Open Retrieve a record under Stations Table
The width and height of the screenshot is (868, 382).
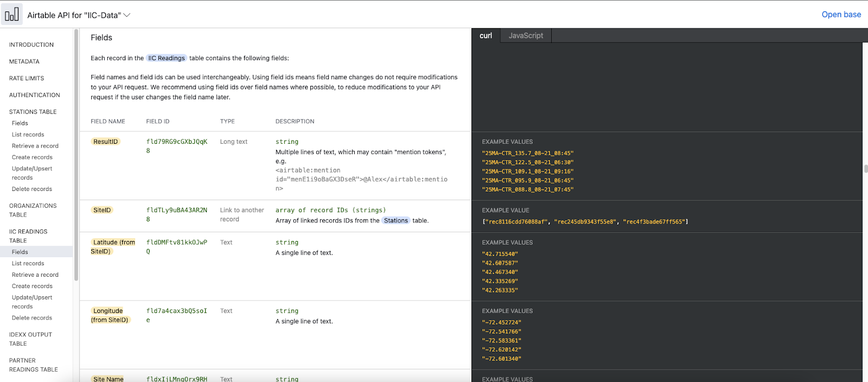tap(35, 147)
